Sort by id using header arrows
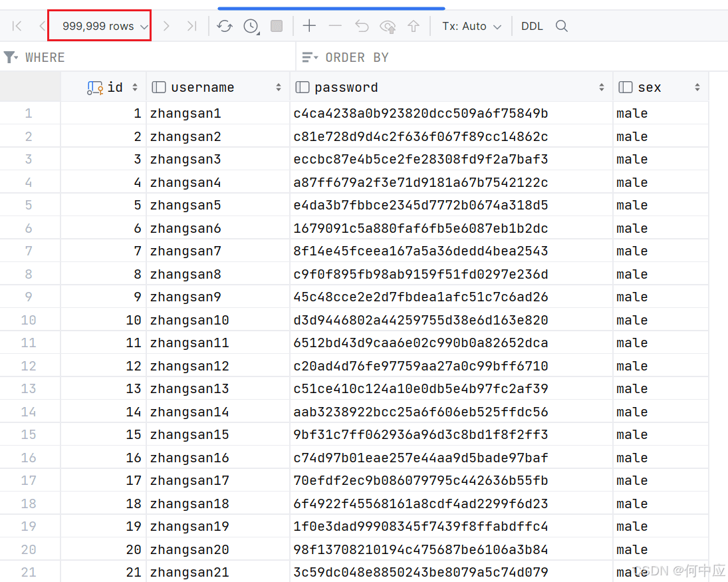The image size is (728, 582). [x=135, y=87]
